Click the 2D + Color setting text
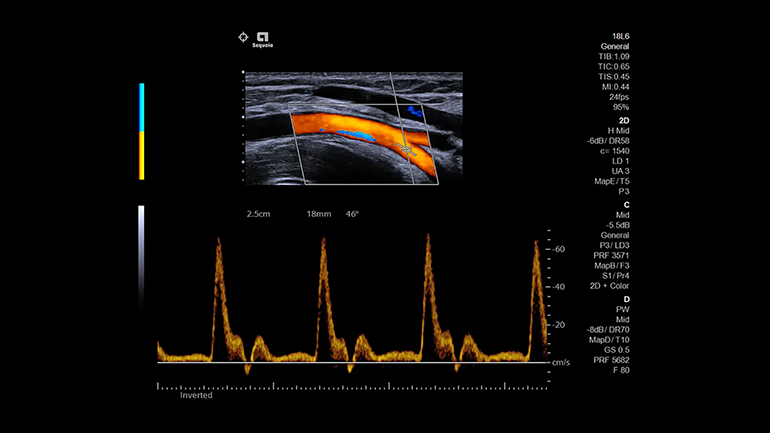Screen dimensions: 770x433 [609, 286]
